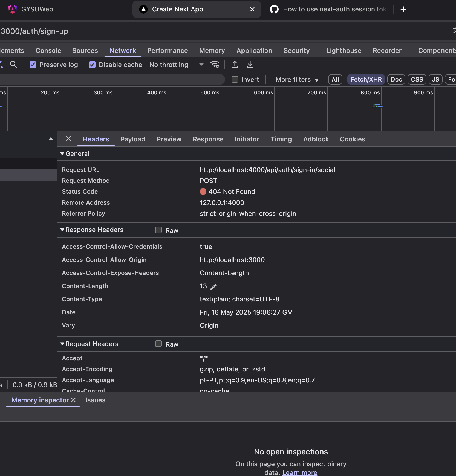This screenshot has width=456, height=476.
Task: Open the Lighthouse panel
Action: 344,51
